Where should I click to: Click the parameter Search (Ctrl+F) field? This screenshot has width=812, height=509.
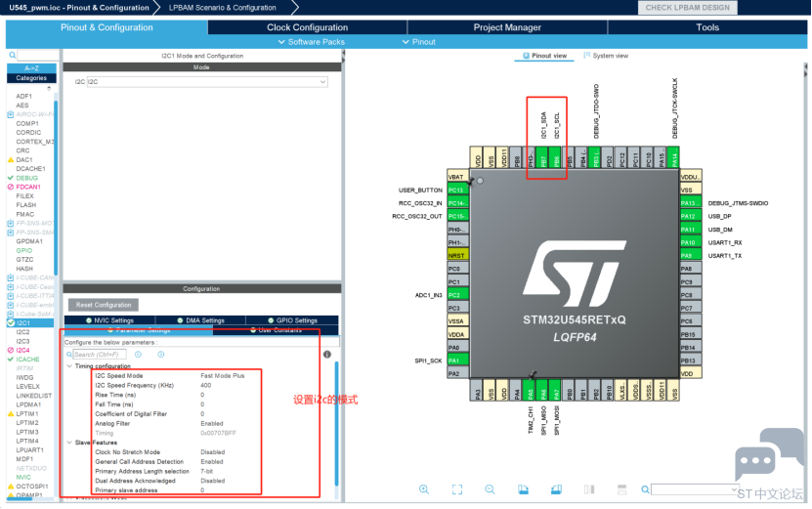click(x=100, y=355)
